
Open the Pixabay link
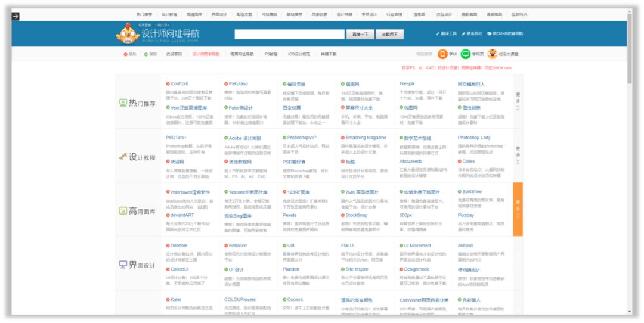tap(466, 216)
